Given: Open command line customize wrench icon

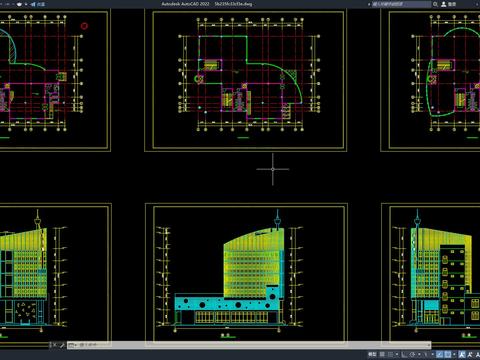Looking at the screenshot, I should 62,345.
